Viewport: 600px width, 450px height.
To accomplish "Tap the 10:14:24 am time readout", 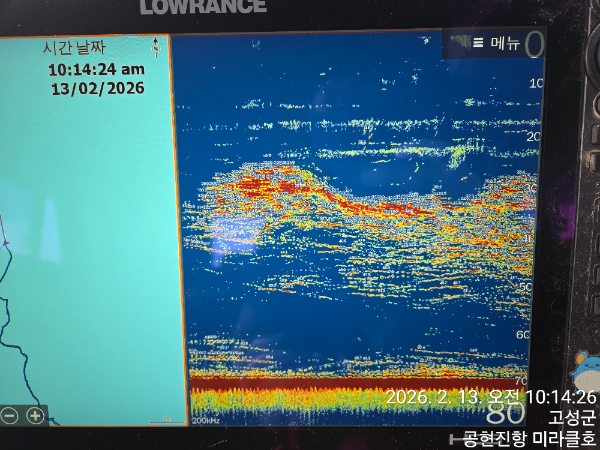I will pos(96,69).
